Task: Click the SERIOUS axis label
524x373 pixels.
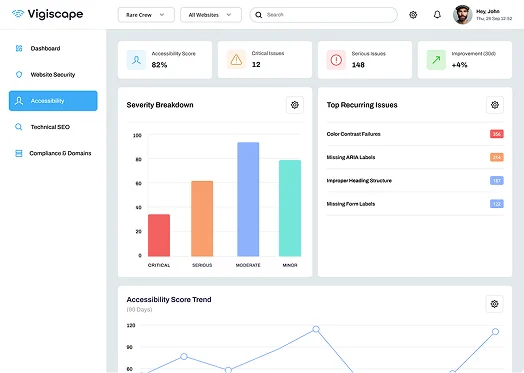Action: coord(202,265)
